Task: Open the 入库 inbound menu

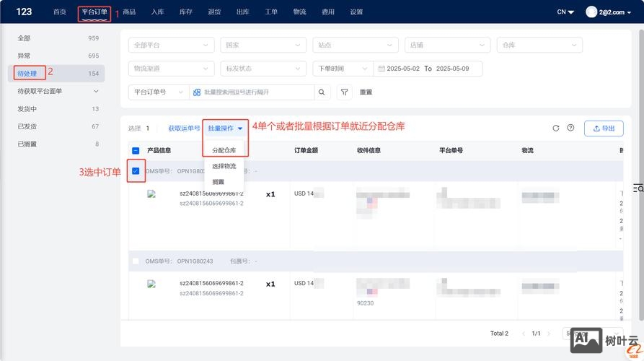Action: (157, 12)
